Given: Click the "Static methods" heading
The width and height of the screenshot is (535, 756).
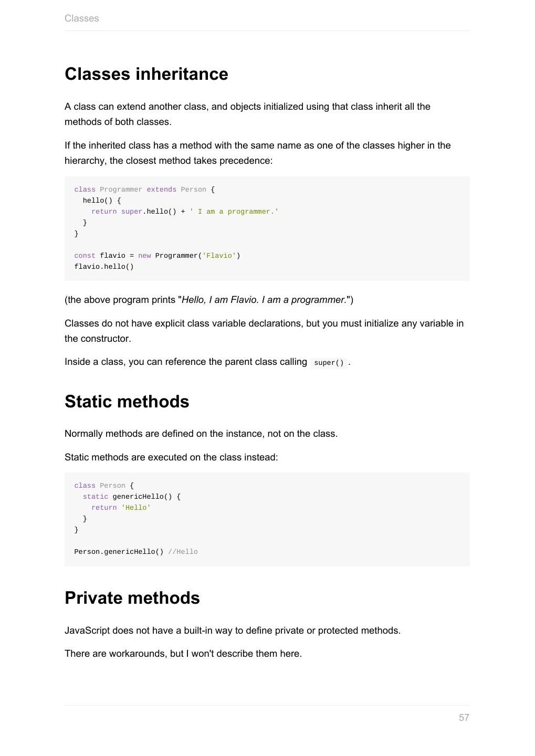Looking at the screenshot, I should 127,402.
